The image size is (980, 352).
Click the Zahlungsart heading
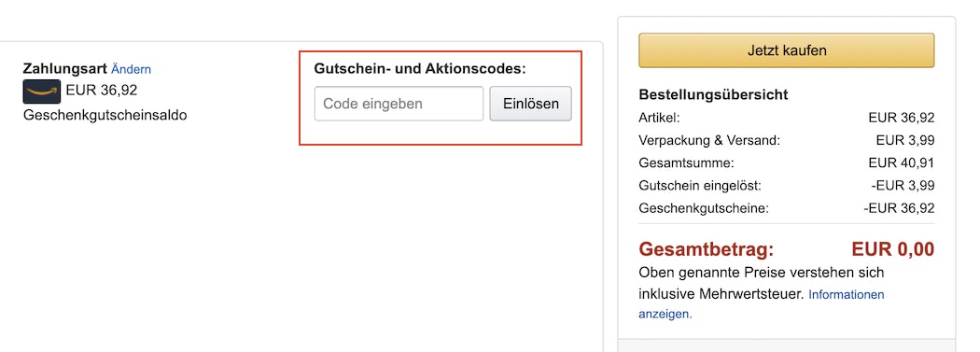[65, 69]
